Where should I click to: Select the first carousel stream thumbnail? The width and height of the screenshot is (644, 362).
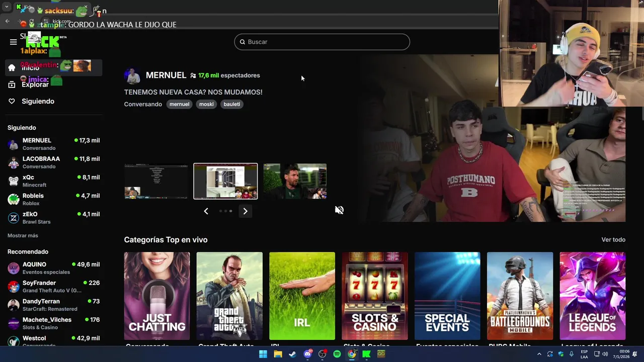point(156,181)
